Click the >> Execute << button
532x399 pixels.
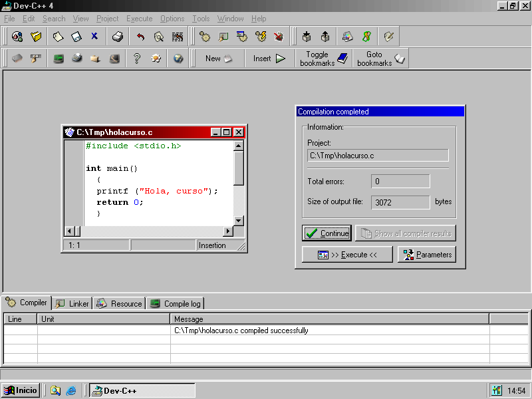(347, 255)
